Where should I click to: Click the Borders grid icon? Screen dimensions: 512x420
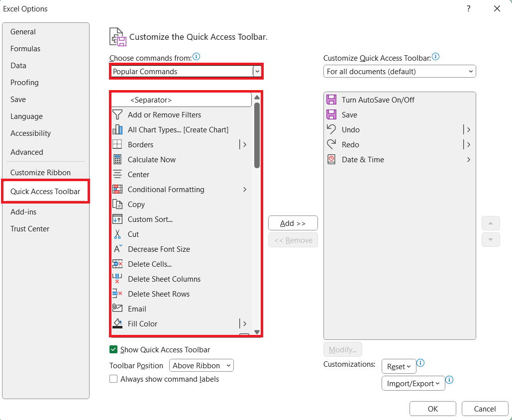coord(117,145)
